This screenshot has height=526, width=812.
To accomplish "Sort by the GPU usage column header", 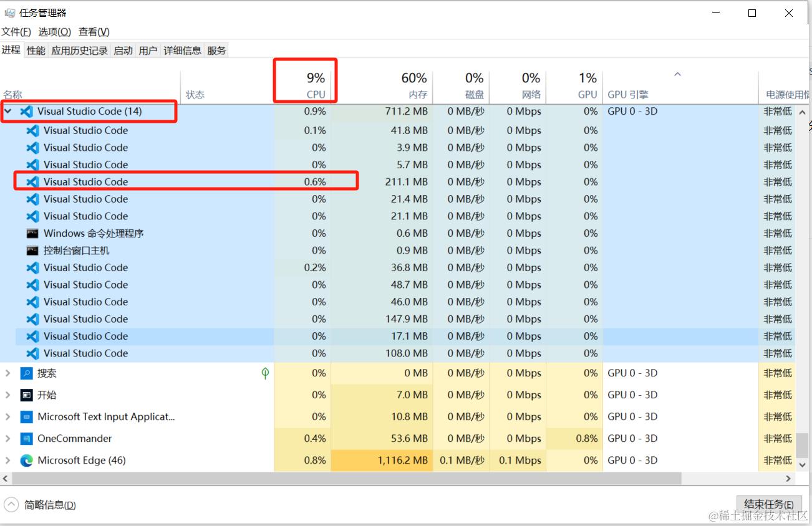I will click(x=574, y=86).
